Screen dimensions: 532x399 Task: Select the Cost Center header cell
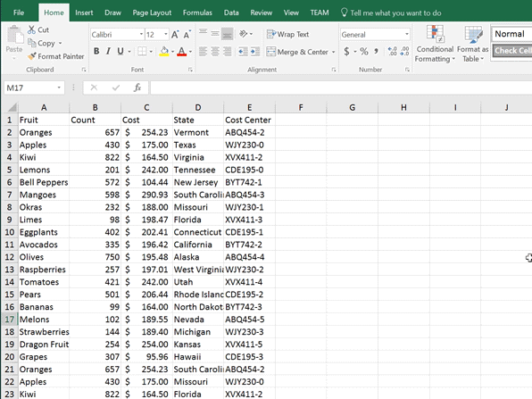click(249, 121)
